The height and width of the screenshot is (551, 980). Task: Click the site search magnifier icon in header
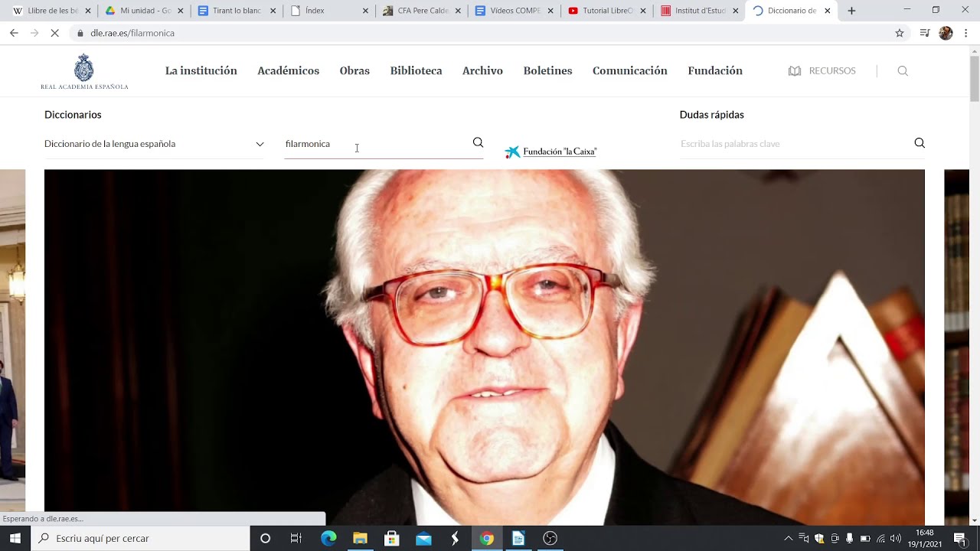point(903,70)
